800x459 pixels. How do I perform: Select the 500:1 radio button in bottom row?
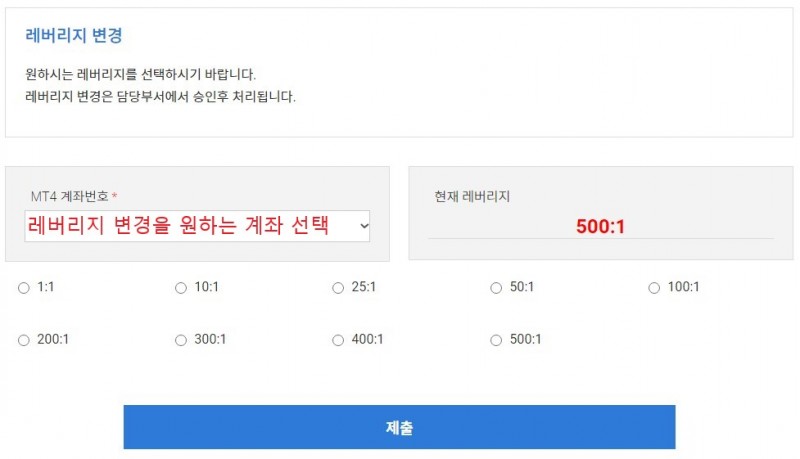coord(496,340)
